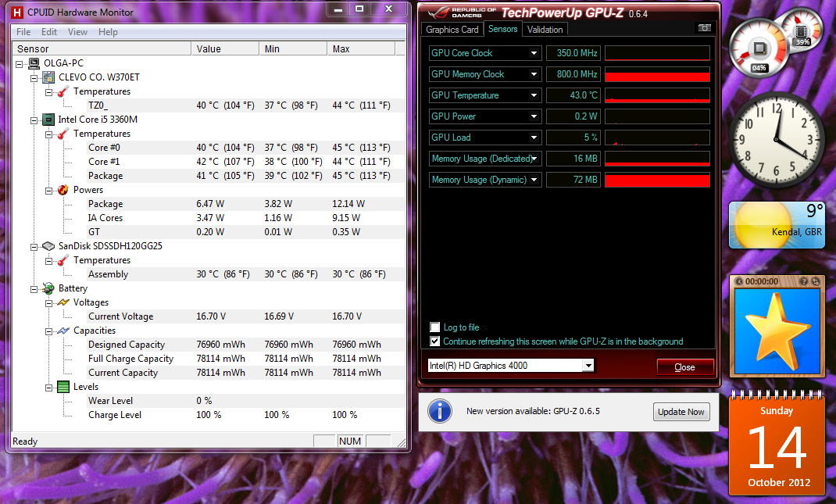
Task: Open the GPU Memory Clock dropdown arrow
Action: [x=534, y=75]
